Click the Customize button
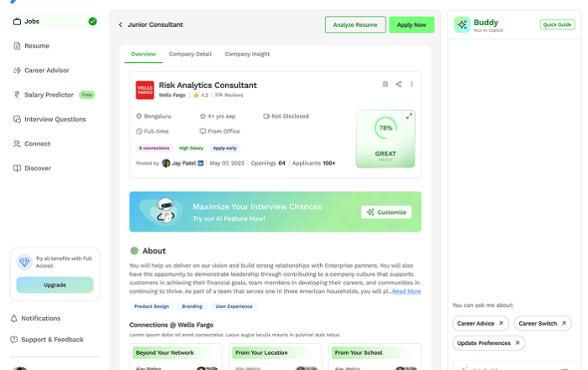Viewport: 588px width, 370px height. [x=386, y=212]
